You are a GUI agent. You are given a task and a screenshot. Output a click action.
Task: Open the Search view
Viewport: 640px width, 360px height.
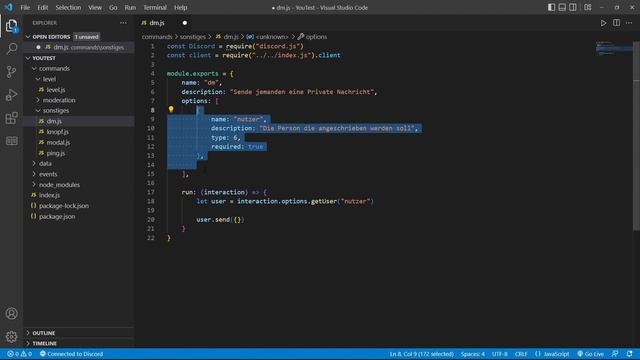click(11, 49)
